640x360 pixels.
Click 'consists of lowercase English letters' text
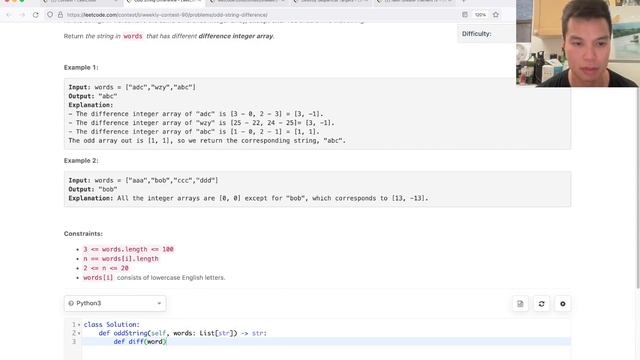(x=171, y=278)
